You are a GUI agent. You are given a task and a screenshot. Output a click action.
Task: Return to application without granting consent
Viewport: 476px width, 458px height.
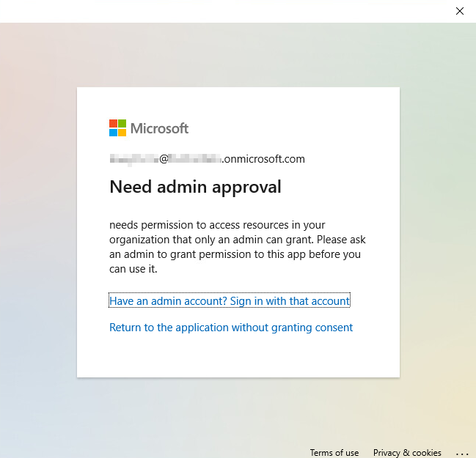[231, 328]
